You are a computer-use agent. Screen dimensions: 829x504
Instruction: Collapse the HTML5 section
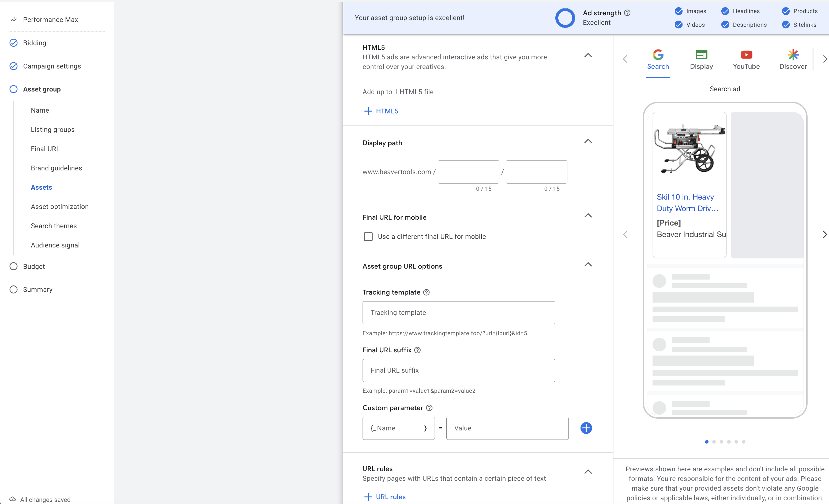[x=588, y=55]
